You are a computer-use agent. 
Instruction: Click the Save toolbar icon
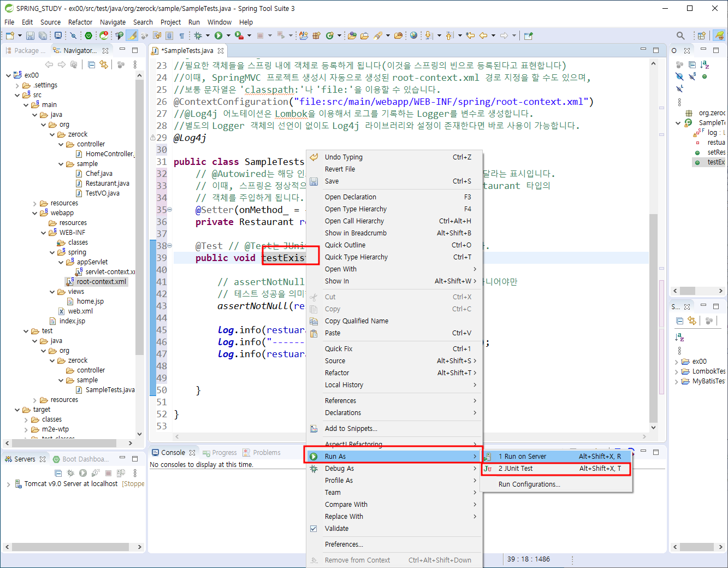(x=30, y=35)
